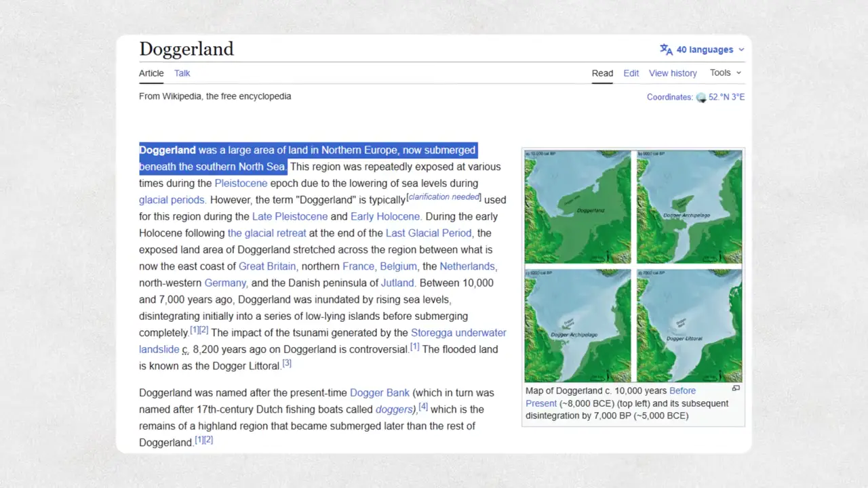Image resolution: width=868 pixels, height=488 pixels.
Task: Open the map panel labeled Doggerland
Action: click(x=577, y=207)
